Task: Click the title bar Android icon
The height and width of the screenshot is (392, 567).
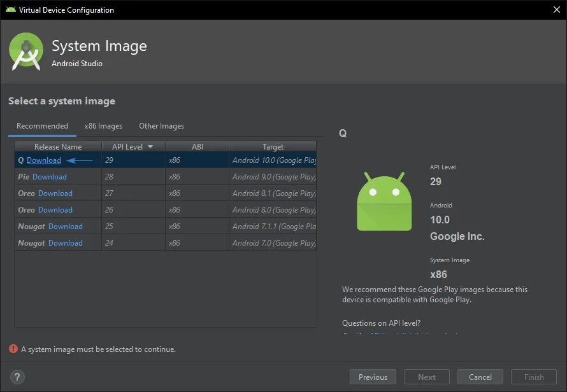Action: pyautogui.click(x=10, y=10)
